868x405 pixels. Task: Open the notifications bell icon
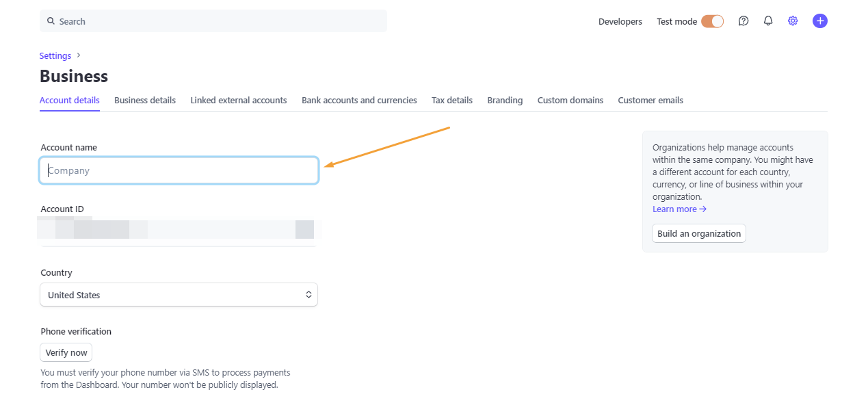[x=768, y=21]
